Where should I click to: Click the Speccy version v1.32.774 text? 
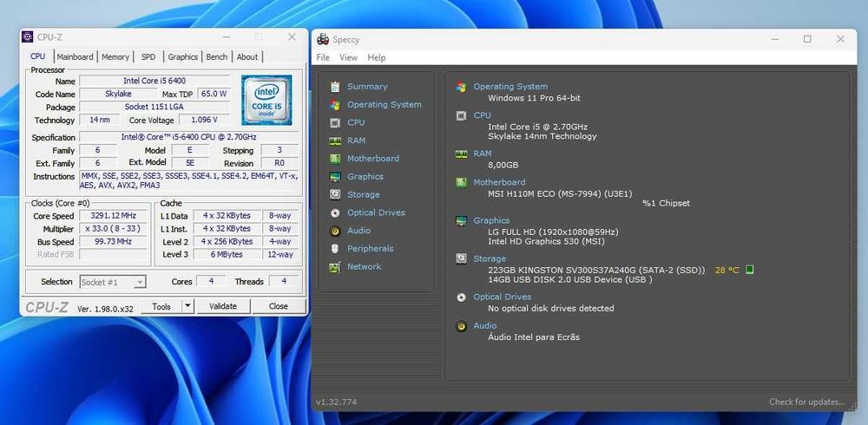337,402
